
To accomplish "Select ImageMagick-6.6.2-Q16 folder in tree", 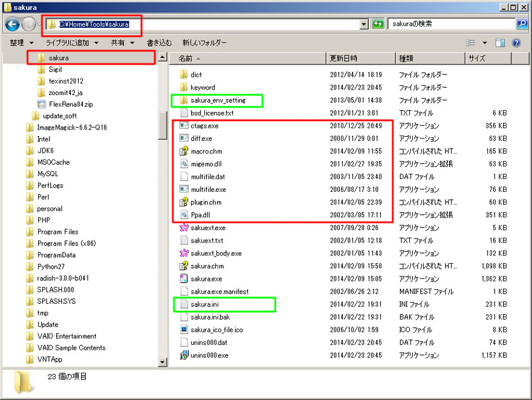I will 72,127.
